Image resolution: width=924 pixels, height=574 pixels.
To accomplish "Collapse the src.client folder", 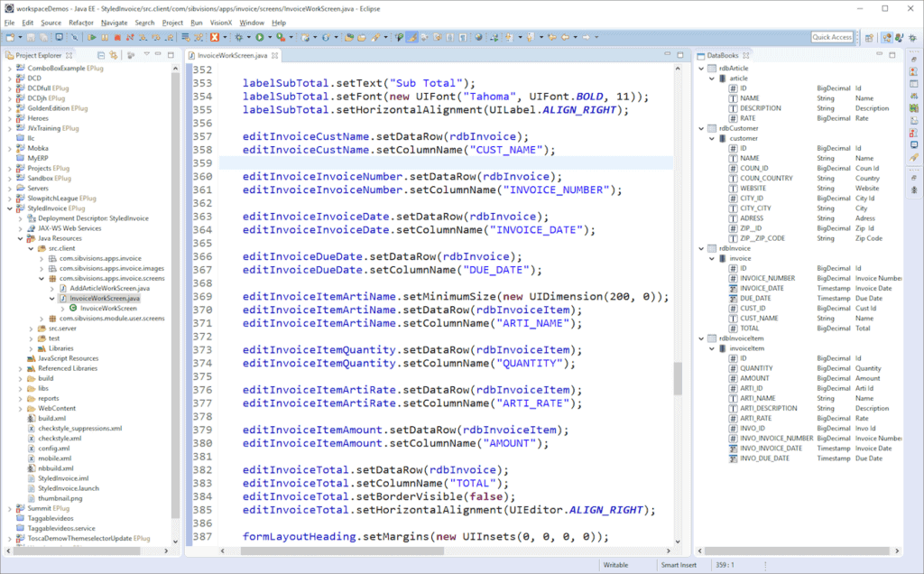I will 31,249.
